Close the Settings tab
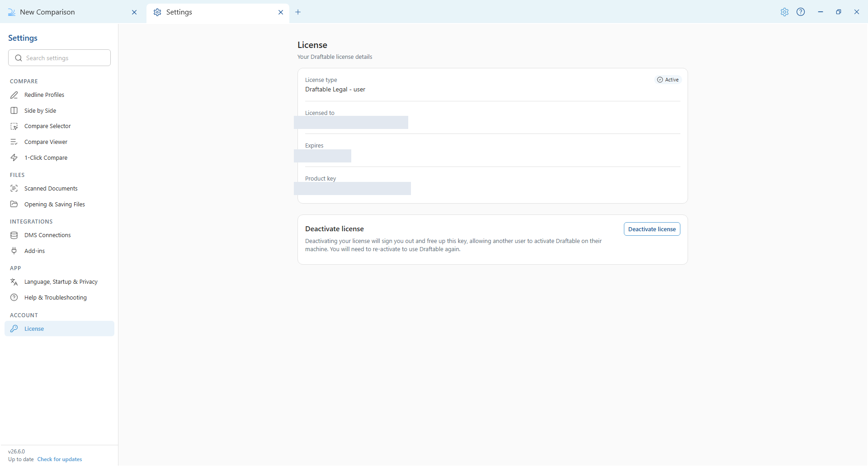868x467 pixels. (281, 12)
